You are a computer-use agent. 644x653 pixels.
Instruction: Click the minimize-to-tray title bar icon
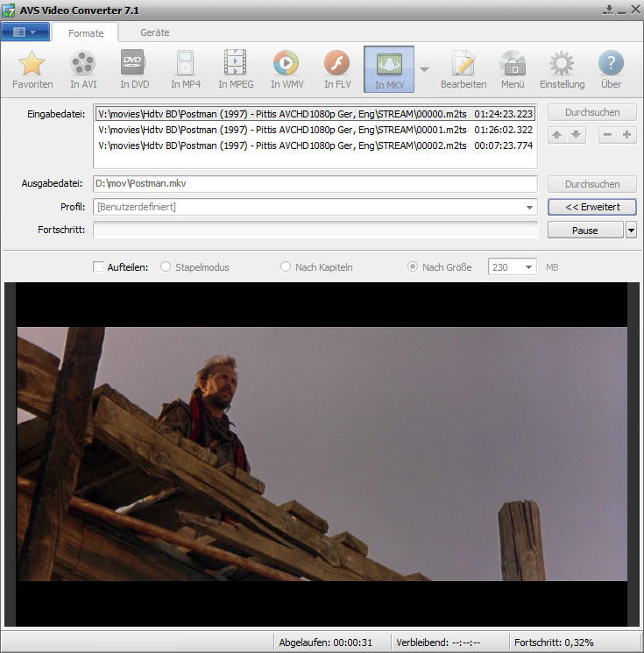[608, 10]
